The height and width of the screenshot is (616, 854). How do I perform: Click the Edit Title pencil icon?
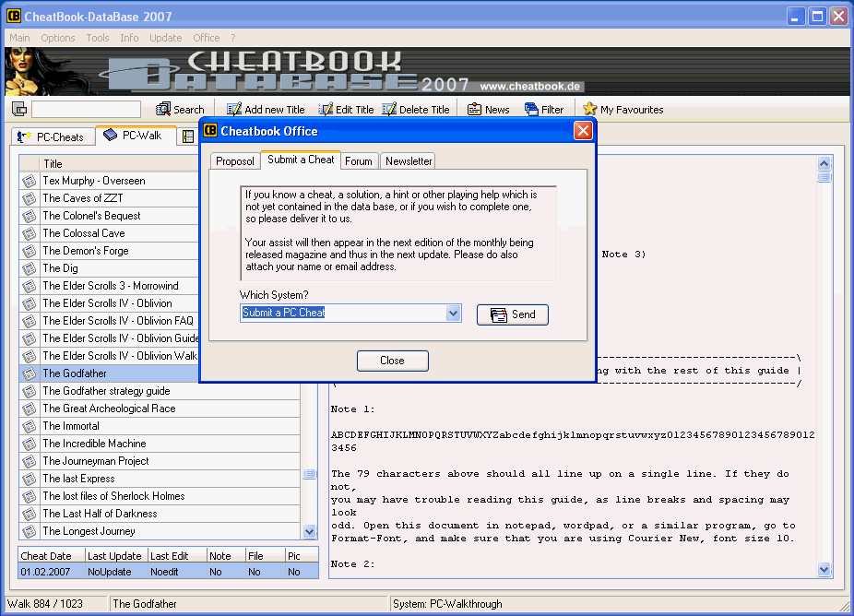(x=326, y=109)
